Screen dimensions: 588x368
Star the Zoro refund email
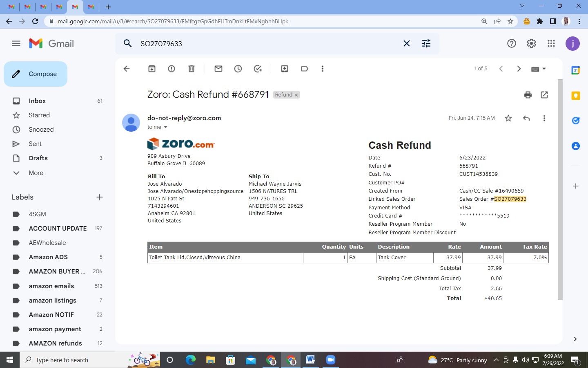click(x=508, y=118)
